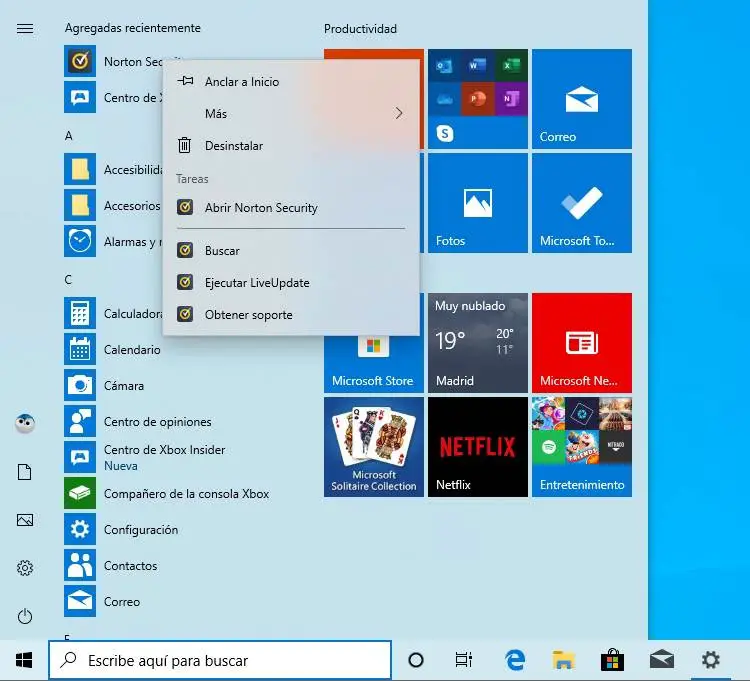Image resolution: width=750 pixels, height=681 pixels.
Task: Open the Accesibilidad folder icon
Action: pyautogui.click(x=80, y=169)
